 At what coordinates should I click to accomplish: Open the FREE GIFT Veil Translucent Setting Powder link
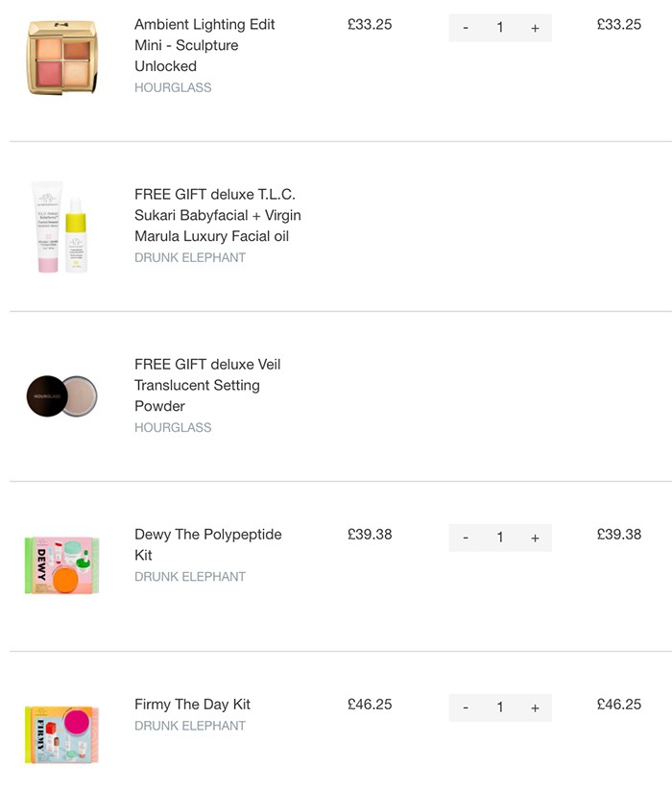click(x=206, y=385)
